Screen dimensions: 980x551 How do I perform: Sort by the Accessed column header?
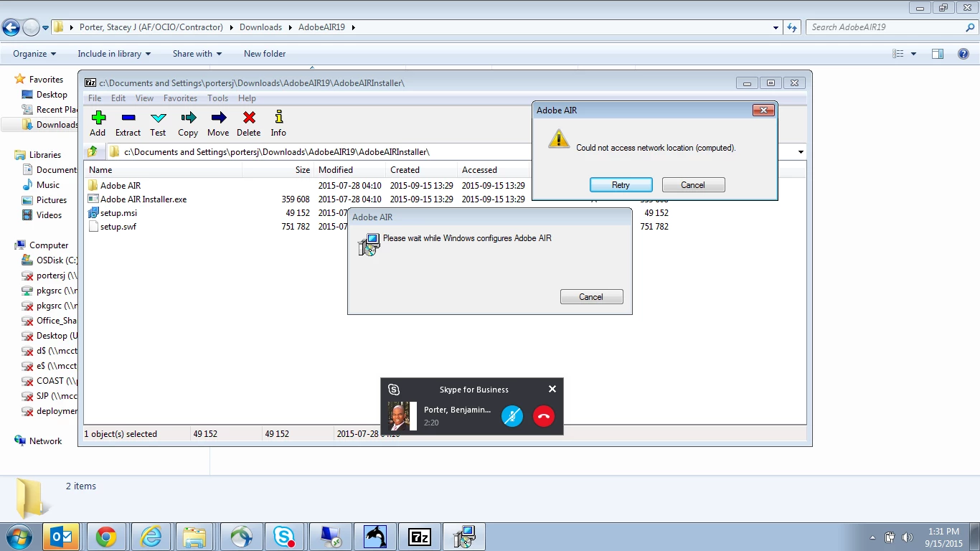click(494, 170)
